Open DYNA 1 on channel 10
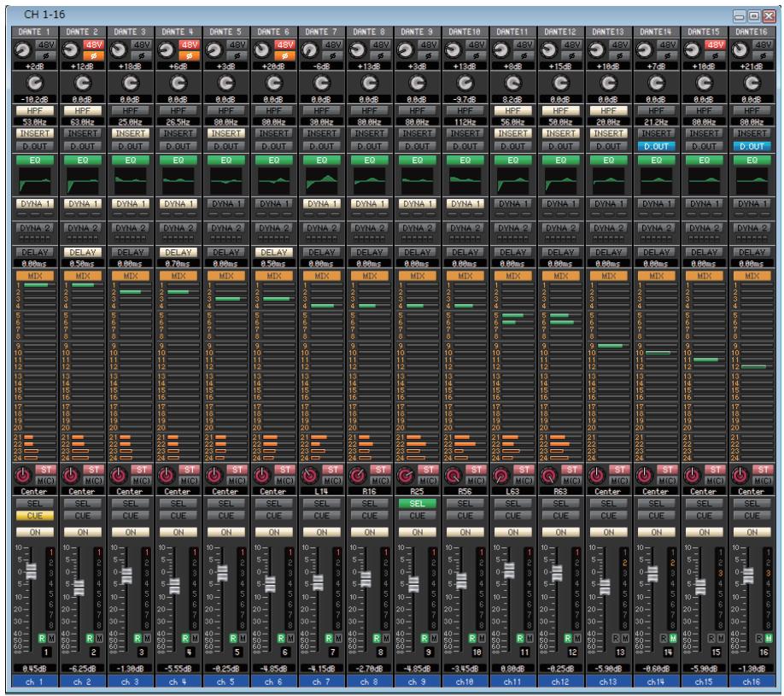Viewport: 784px width, 696px height. click(x=465, y=204)
